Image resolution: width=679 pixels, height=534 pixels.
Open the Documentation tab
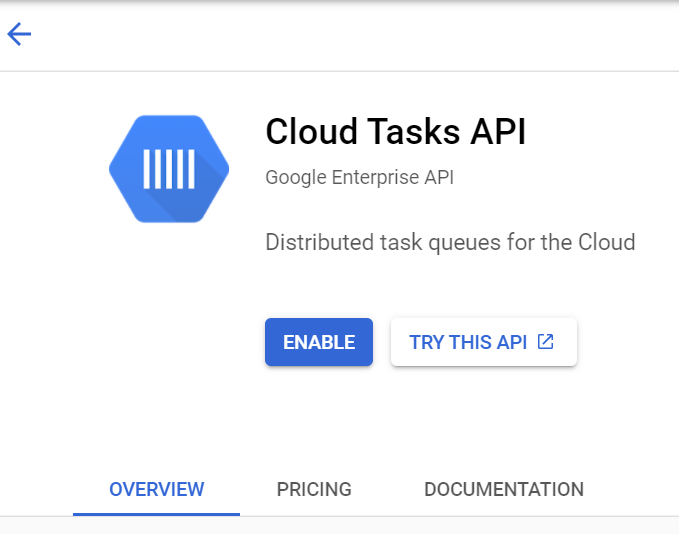point(504,489)
